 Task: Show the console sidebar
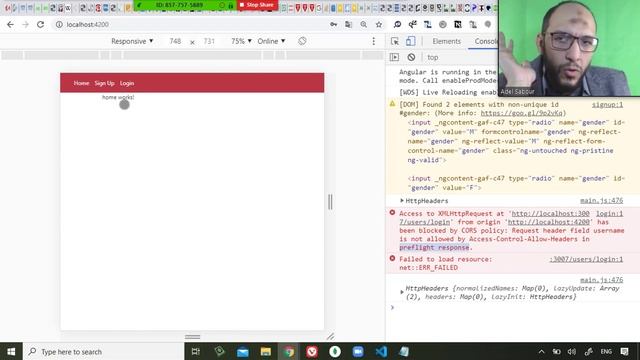(394, 57)
